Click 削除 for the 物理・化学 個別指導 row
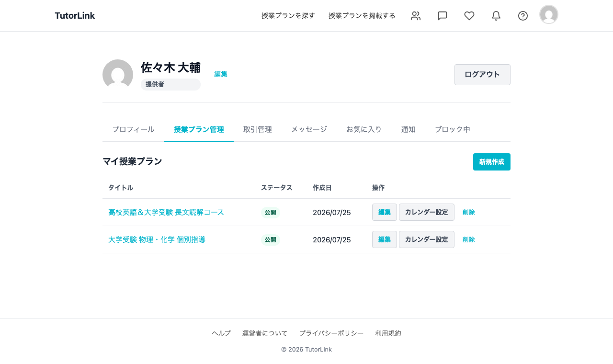 [469, 239]
